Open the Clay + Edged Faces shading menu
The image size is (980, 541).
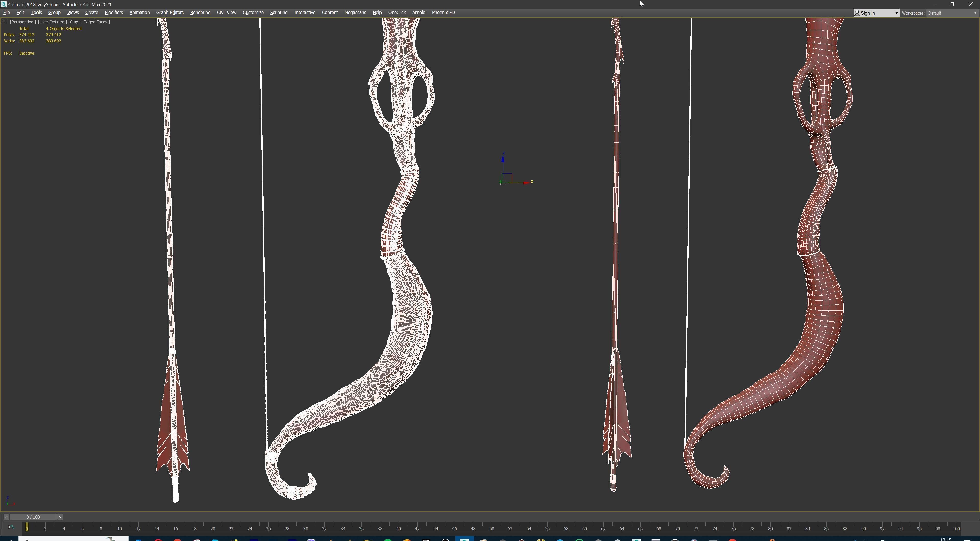pos(89,22)
